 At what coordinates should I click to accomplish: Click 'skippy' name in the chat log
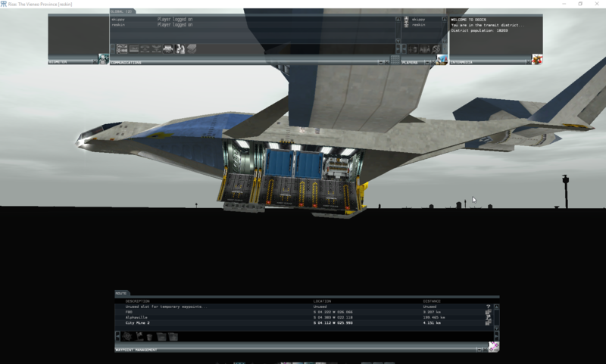point(118,19)
